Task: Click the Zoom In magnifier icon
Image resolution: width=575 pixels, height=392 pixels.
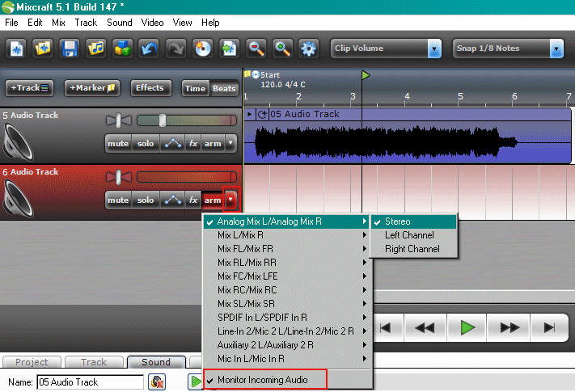Action: 282,48
